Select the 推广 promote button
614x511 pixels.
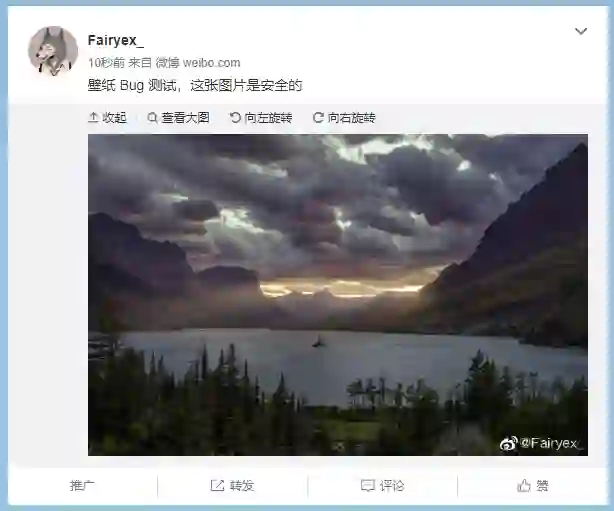[82, 486]
